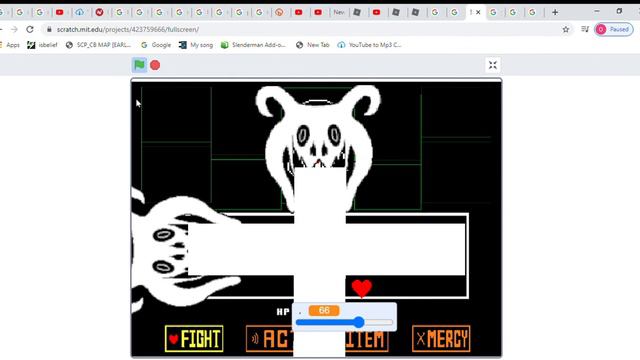The width and height of the screenshot is (640, 360).
Task: Click the orange 66 variable value
Action: click(x=324, y=311)
